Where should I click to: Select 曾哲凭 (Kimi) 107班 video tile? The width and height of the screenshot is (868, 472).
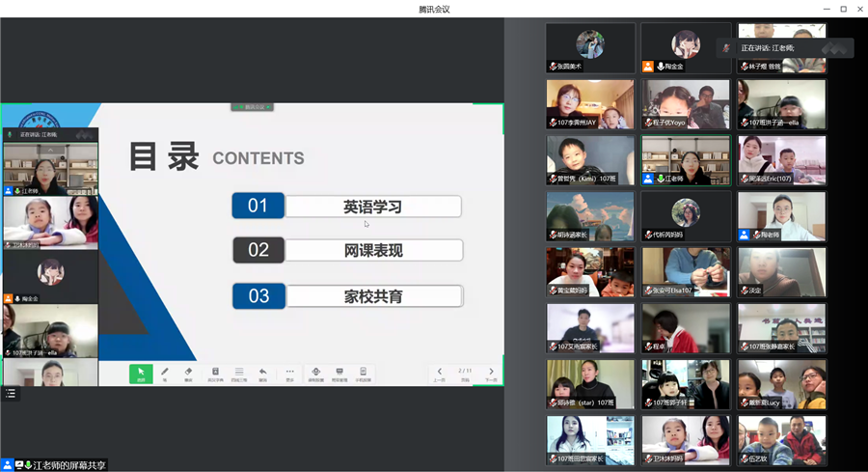(x=590, y=160)
